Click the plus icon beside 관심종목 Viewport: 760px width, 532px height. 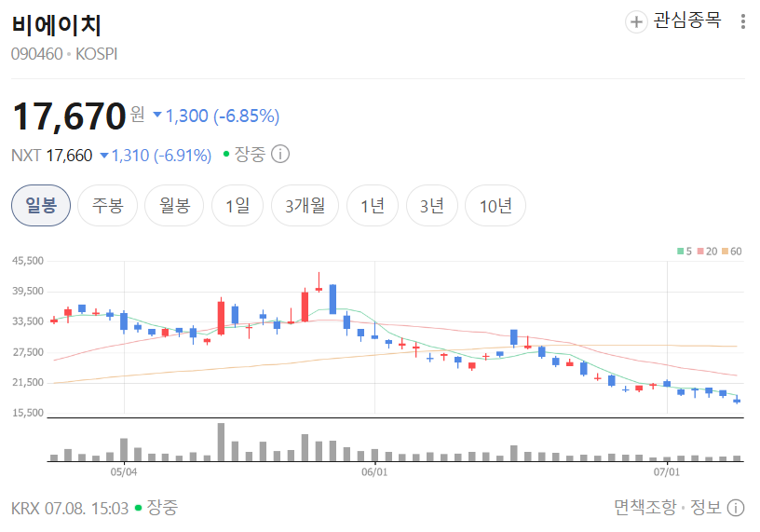point(636,21)
